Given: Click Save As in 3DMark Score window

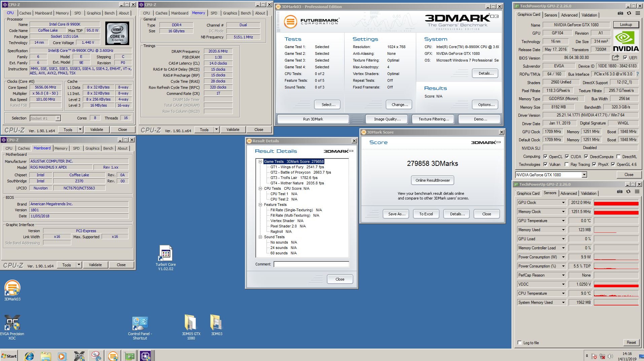Looking at the screenshot, I should 396,214.
